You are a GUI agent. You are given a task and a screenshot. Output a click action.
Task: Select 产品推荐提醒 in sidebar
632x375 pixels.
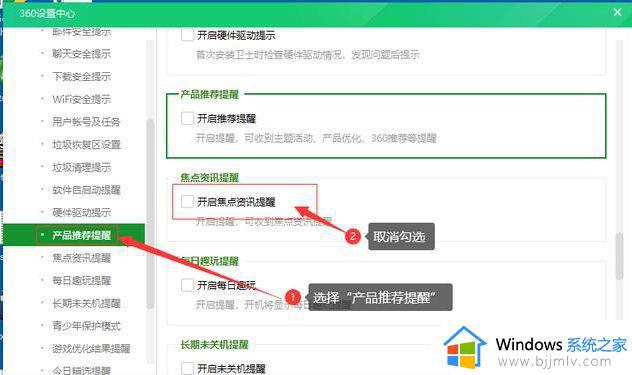click(74, 235)
